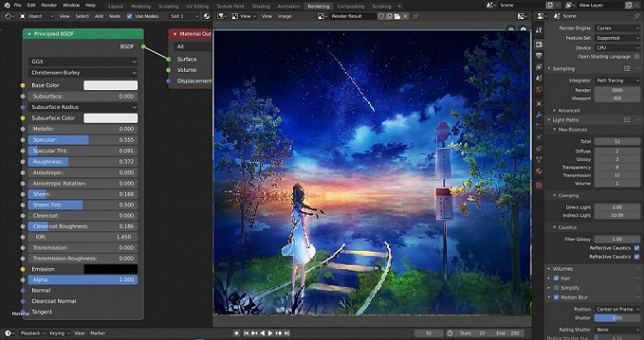
Task: Open the Christensen-Burley subsurface method dropdown
Action: pos(83,73)
